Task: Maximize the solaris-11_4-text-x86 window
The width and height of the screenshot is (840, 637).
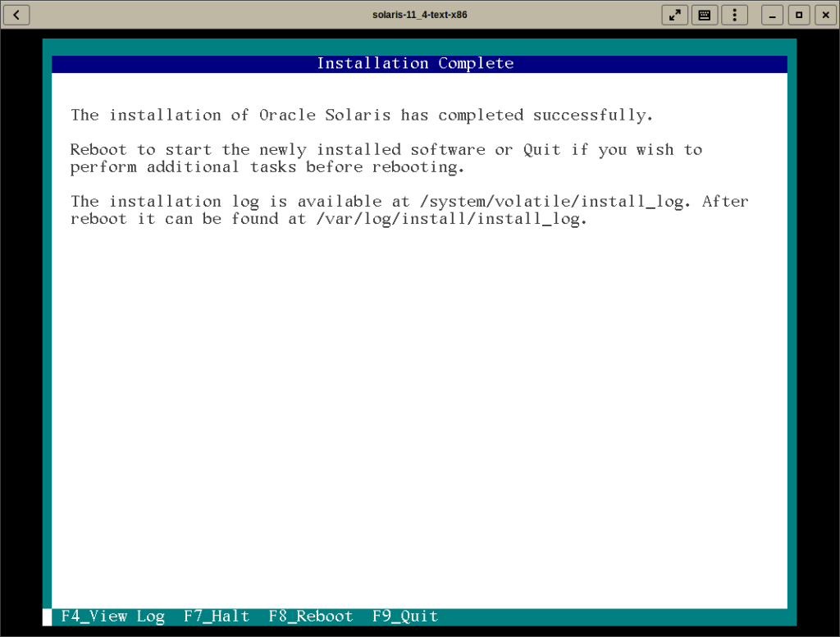Action: [799, 15]
